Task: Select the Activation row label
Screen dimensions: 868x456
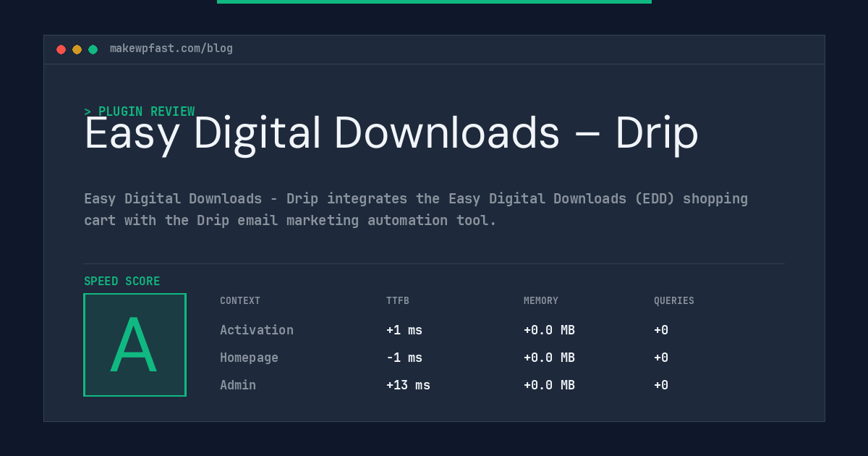Action: [x=257, y=330]
